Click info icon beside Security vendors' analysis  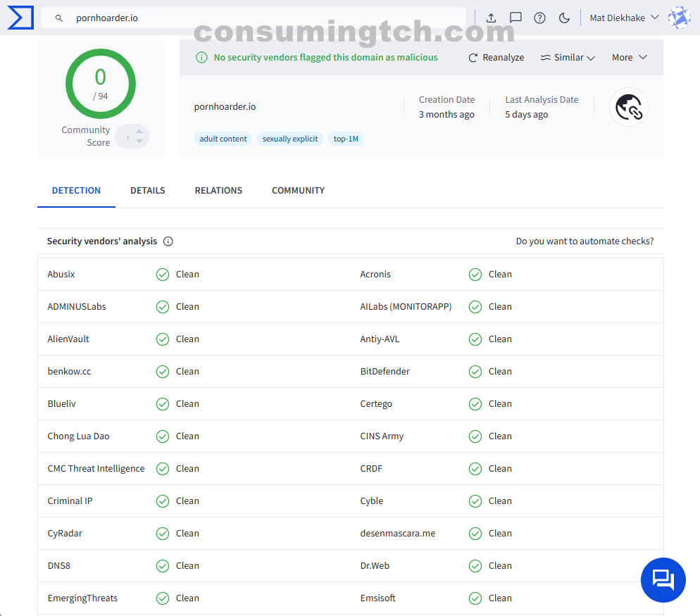pos(168,241)
